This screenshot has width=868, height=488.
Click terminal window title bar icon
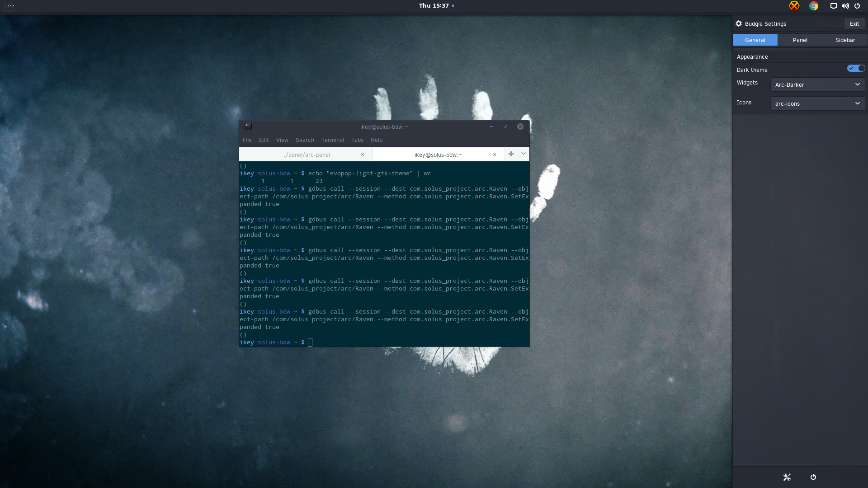tap(248, 127)
